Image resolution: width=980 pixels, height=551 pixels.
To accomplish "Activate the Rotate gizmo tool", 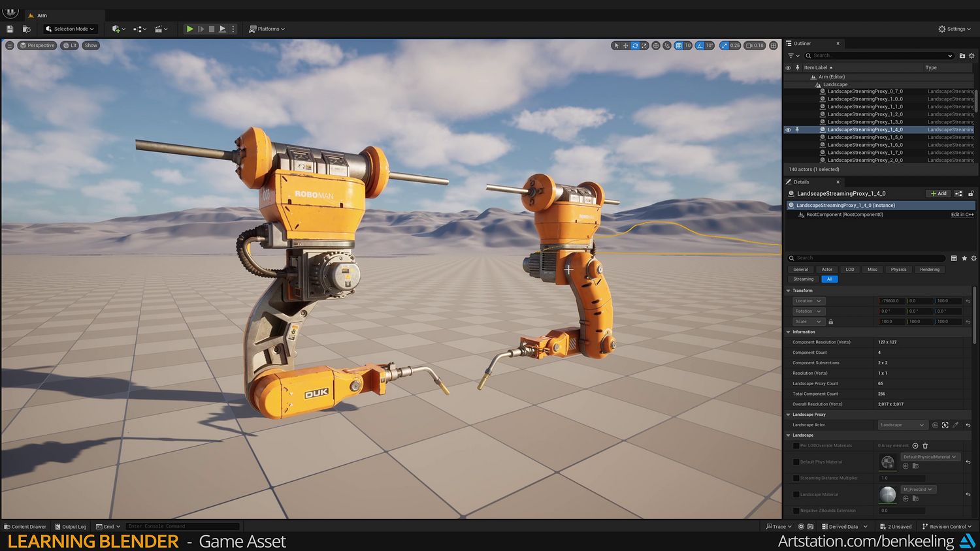I will 634,46.
